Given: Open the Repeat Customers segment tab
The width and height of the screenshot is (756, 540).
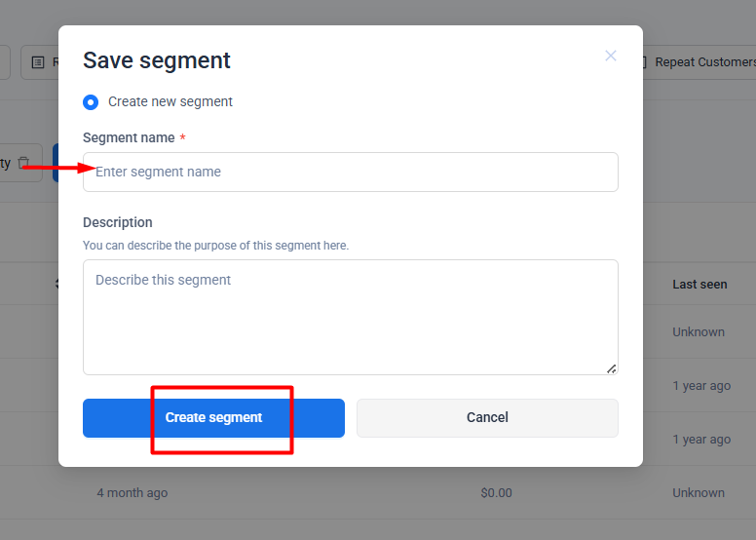Looking at the screenshot, I should tap(703, 62).
